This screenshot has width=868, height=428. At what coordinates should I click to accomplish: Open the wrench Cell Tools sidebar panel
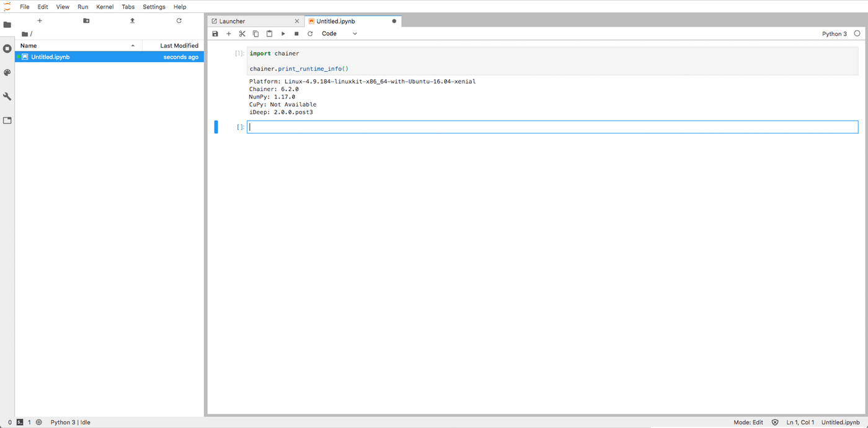pos(7,97)
